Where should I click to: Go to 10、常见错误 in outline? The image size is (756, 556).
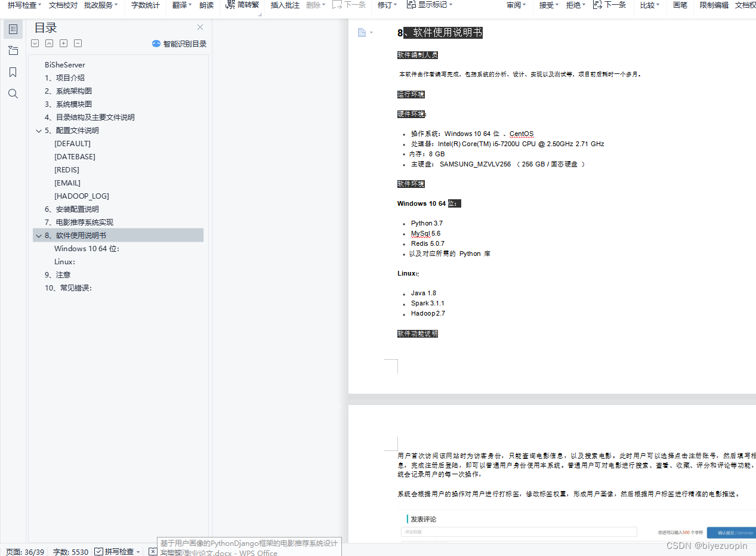[x=68, y=288]
